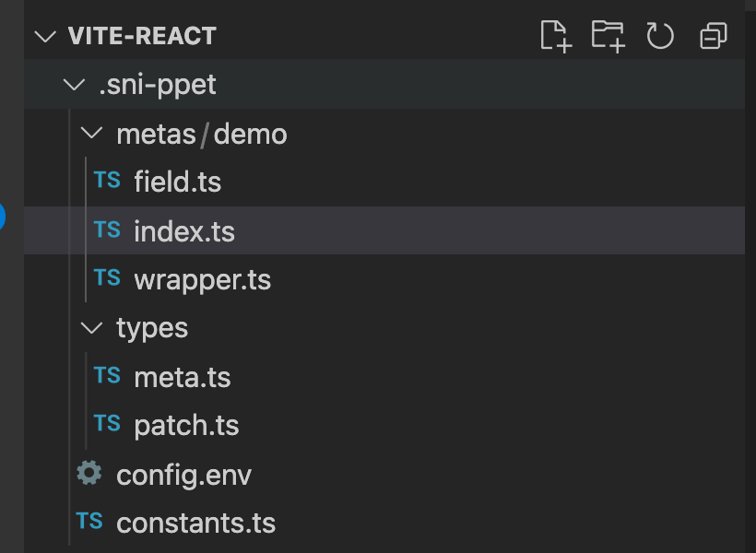Viewport: 756px width, 553px height.
Task: Collapse the types folder chevron
Action: point(91,328)
